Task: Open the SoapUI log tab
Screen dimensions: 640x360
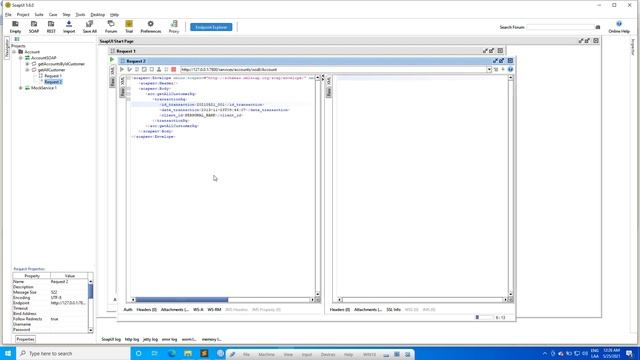Action: pyautogui.click(x=111, y=339)
